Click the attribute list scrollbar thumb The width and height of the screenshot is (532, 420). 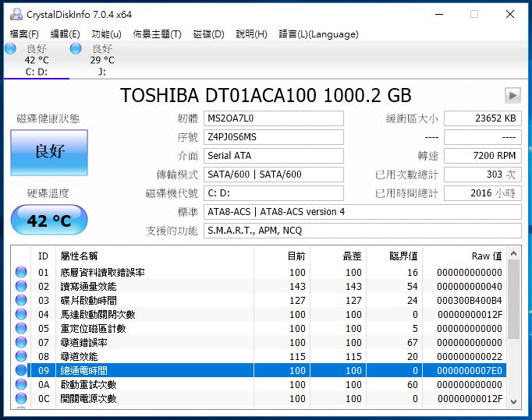514,299
